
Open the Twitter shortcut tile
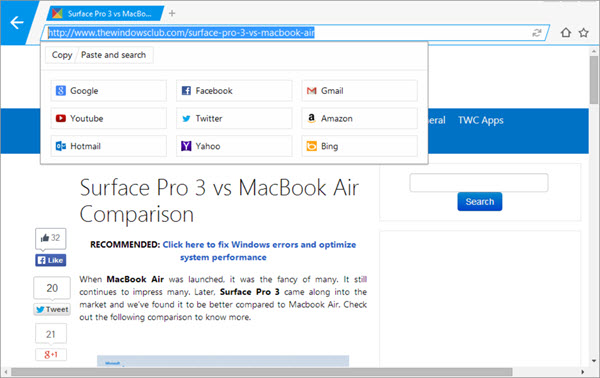234,118
